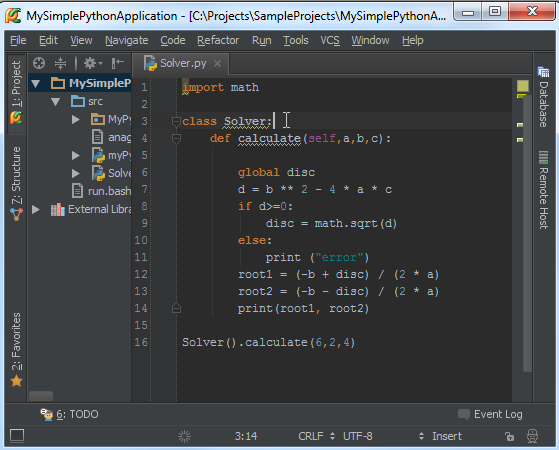559x450 pixels.
Task: Toggle the 7: Structure tool window
Action: coord(16,183)
